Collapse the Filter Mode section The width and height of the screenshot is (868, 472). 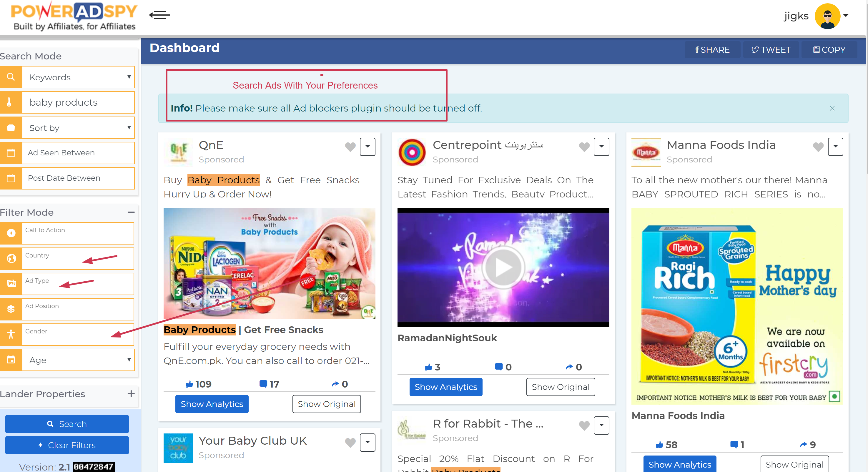131,212
